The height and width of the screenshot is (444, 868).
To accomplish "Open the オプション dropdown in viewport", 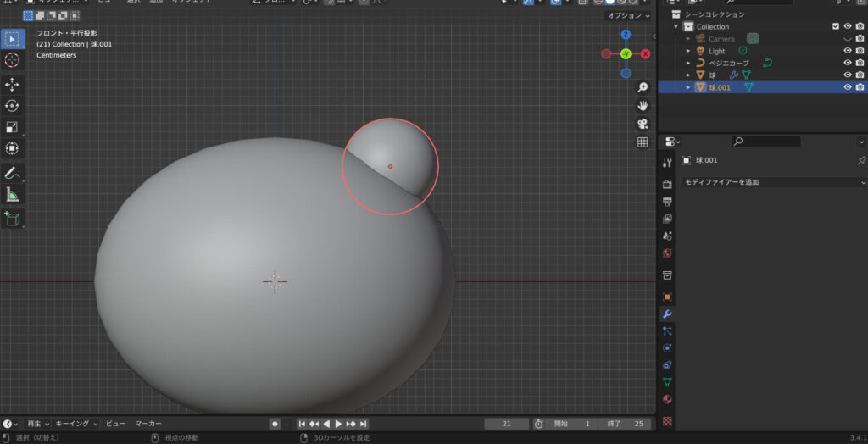I will click(x=628, y=16).
